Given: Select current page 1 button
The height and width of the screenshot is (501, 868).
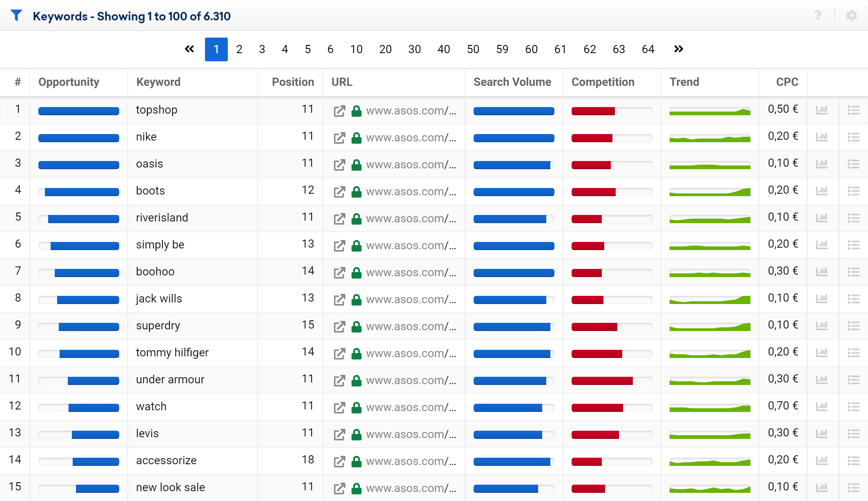Looking at the screenshot, I should [216, 49].
